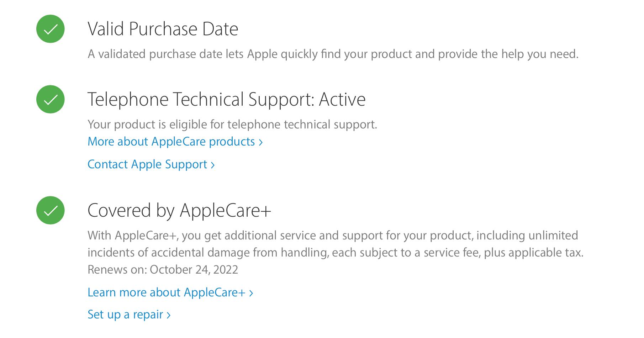
Task: Click chevron after Contact Apple Support
Action: point(213,165)
